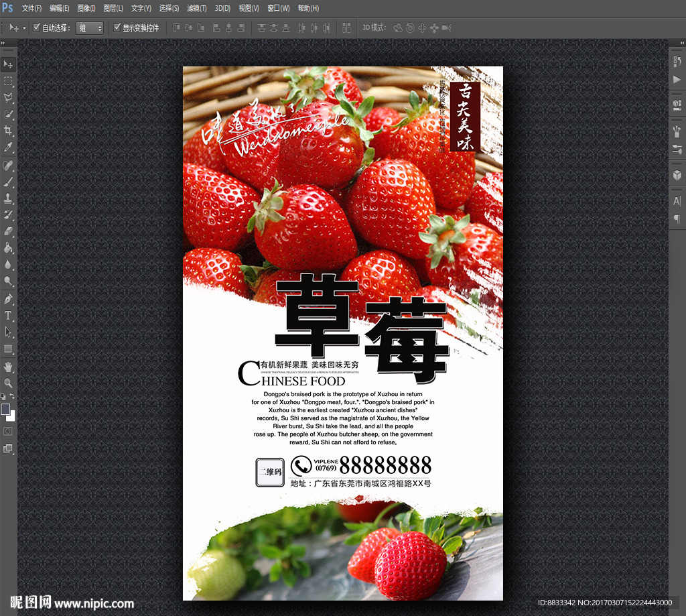Open the 窗口(W) menu
686x616 pixels.
point(278,8)
